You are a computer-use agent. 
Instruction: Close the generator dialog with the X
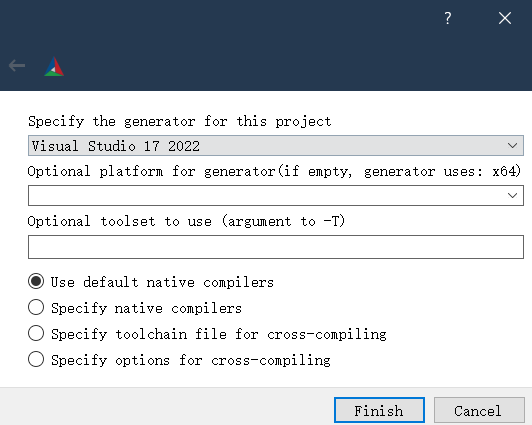click(505, 18)
